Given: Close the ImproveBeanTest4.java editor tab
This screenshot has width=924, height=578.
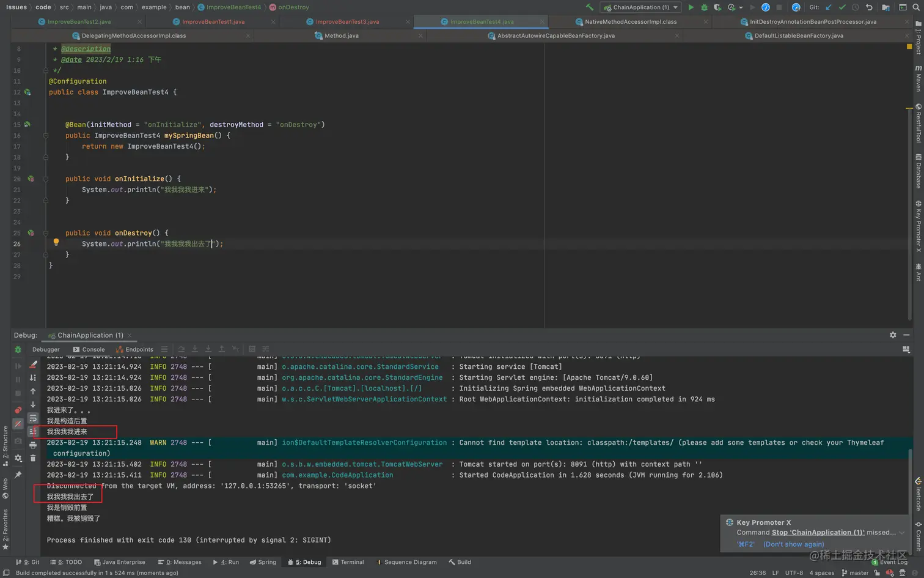Looking at the screenshot, I should (542, 21).
